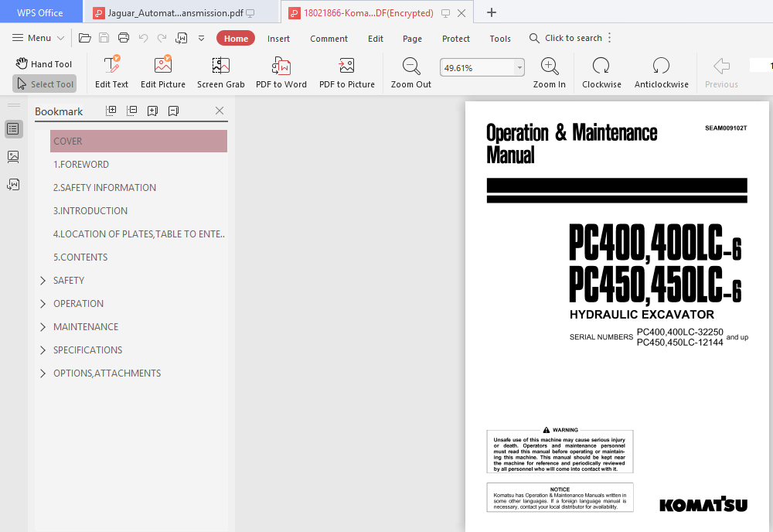Open the Tools ribbon tab
Image resolution: width=773 pixels, height=532 pixels.
[x=500, y=39]
